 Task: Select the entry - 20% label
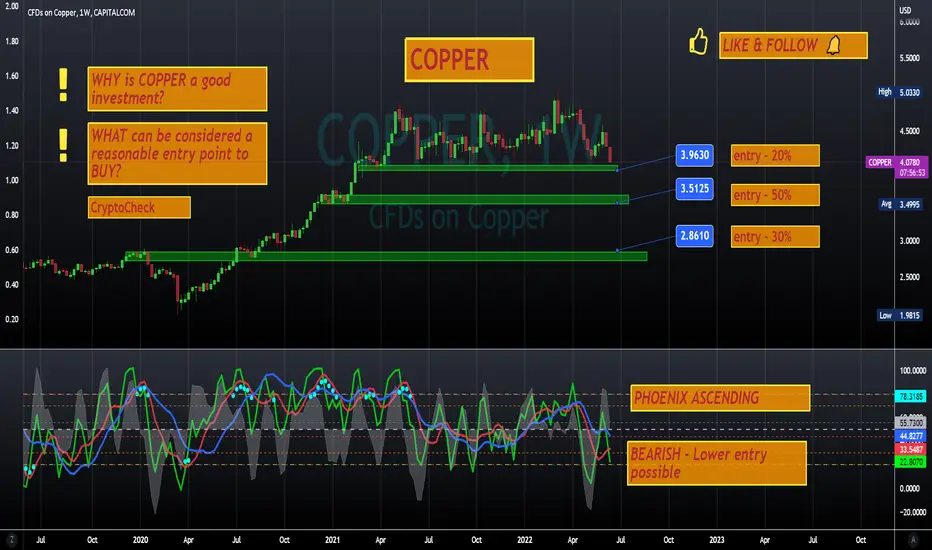[x=775, y=156]
